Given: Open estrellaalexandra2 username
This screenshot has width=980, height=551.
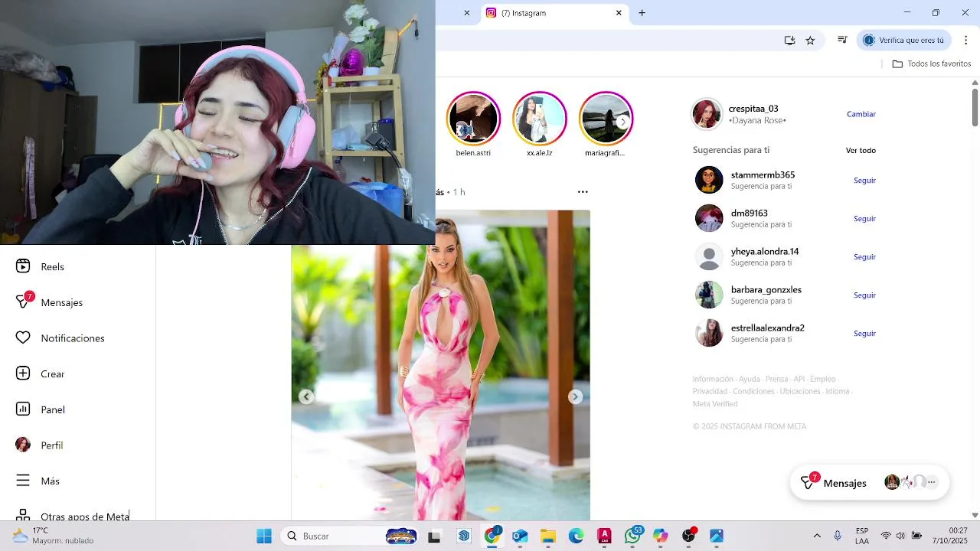Looking at the screenshot, I should [767, 328].
